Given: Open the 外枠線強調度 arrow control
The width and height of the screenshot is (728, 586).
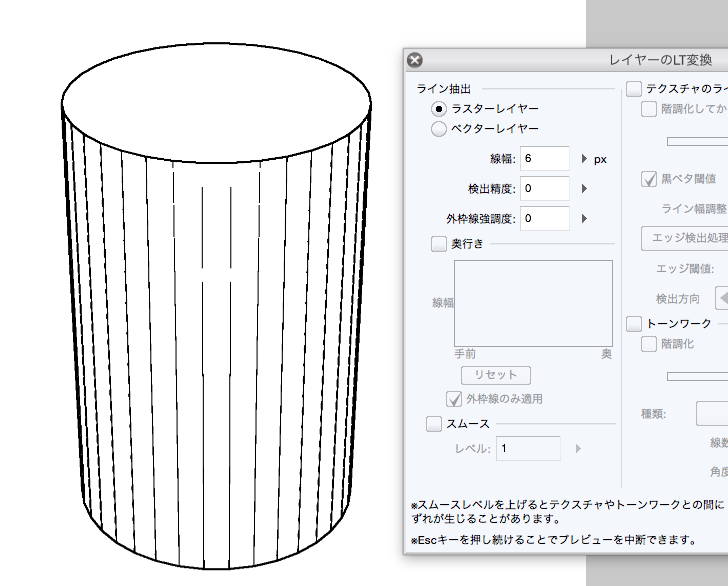Looking at the screenshot, I should tap(584, 218).
